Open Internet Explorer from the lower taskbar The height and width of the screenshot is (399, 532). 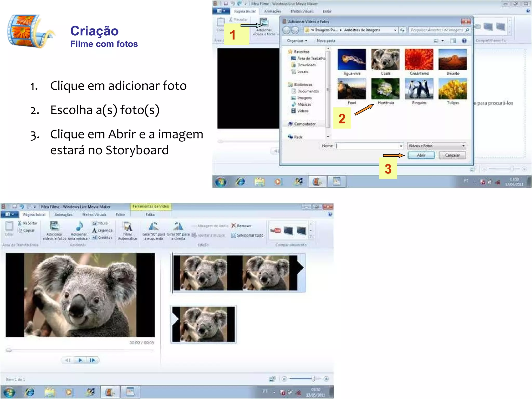30,392
